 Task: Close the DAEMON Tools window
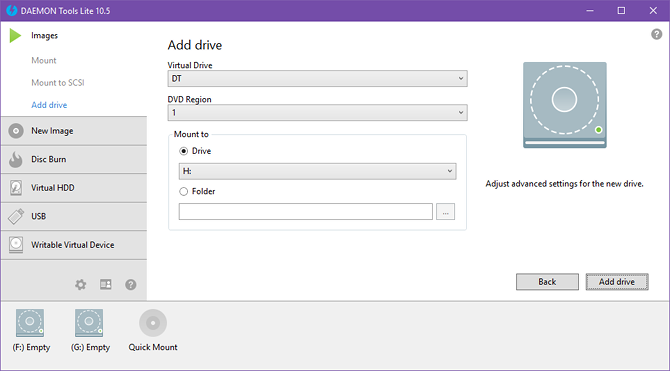[653, 11]
